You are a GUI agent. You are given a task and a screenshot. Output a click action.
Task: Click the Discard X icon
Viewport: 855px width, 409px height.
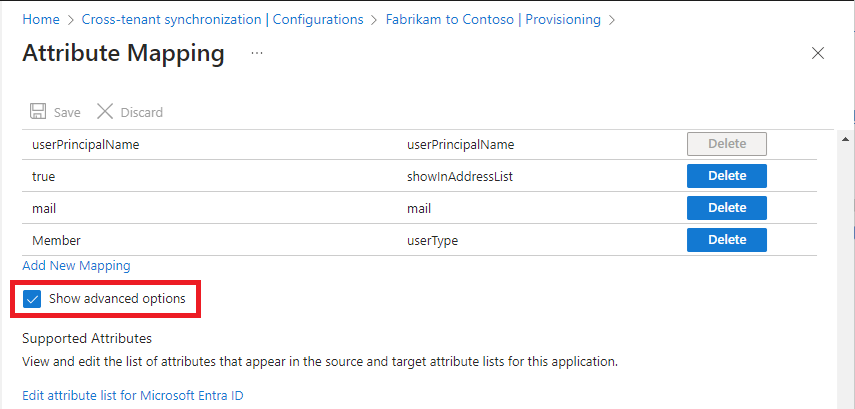coord(105,112)
